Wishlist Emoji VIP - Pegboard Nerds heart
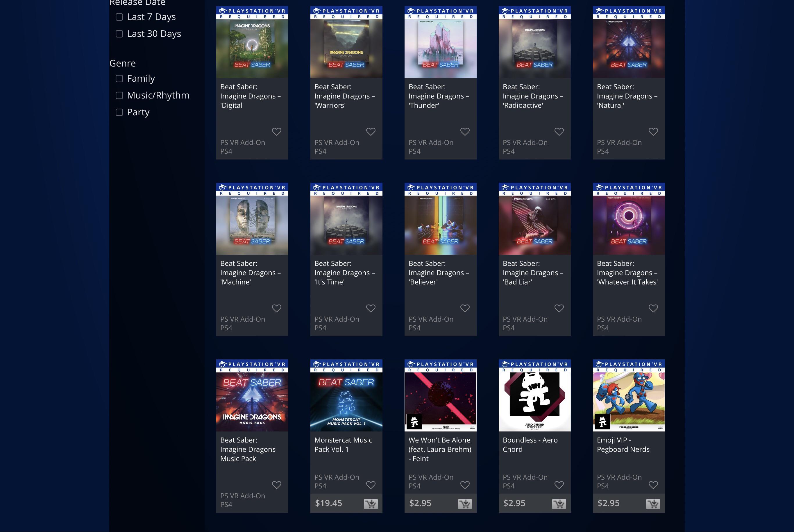 653,485
